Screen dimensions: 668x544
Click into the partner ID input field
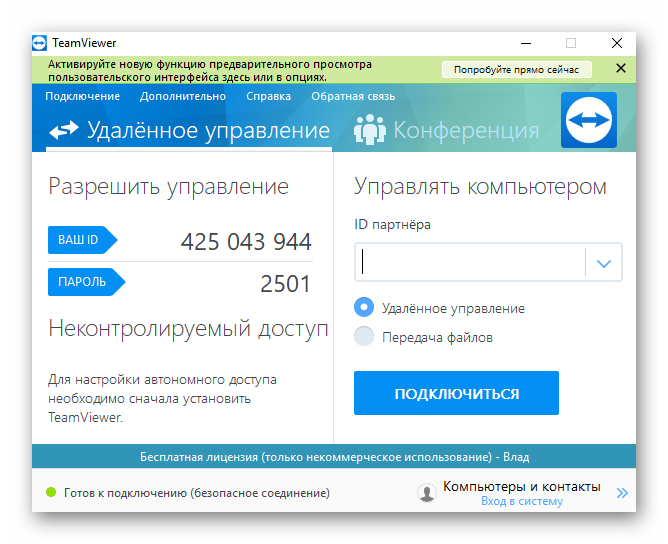point(470,263)
